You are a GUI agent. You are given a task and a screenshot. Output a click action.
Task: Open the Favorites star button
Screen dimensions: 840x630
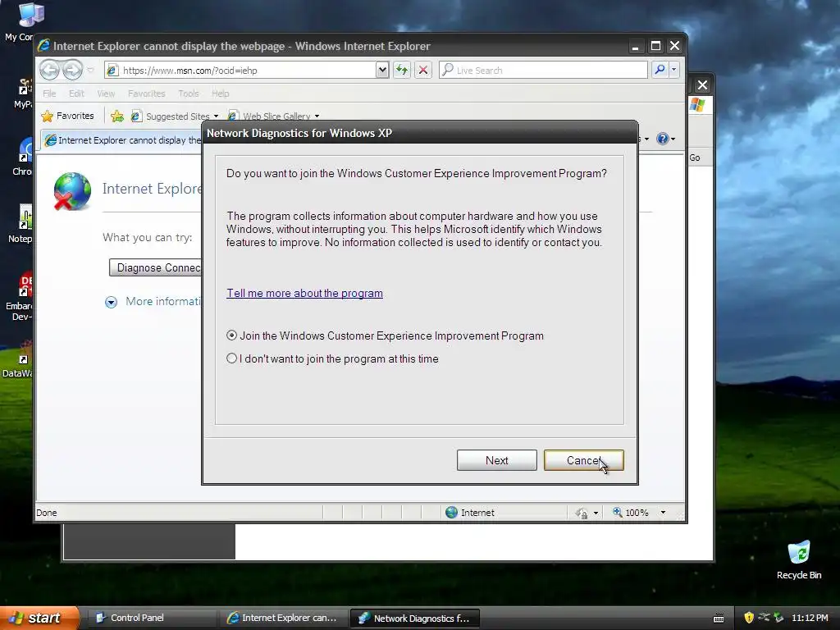pyautogui.click(x=67, y=116)
